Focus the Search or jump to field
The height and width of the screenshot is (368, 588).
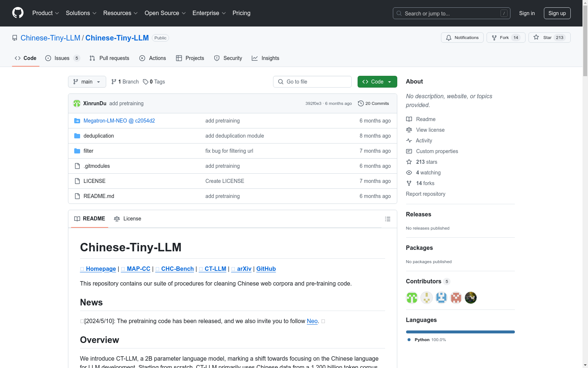click(x=452, y=13)
